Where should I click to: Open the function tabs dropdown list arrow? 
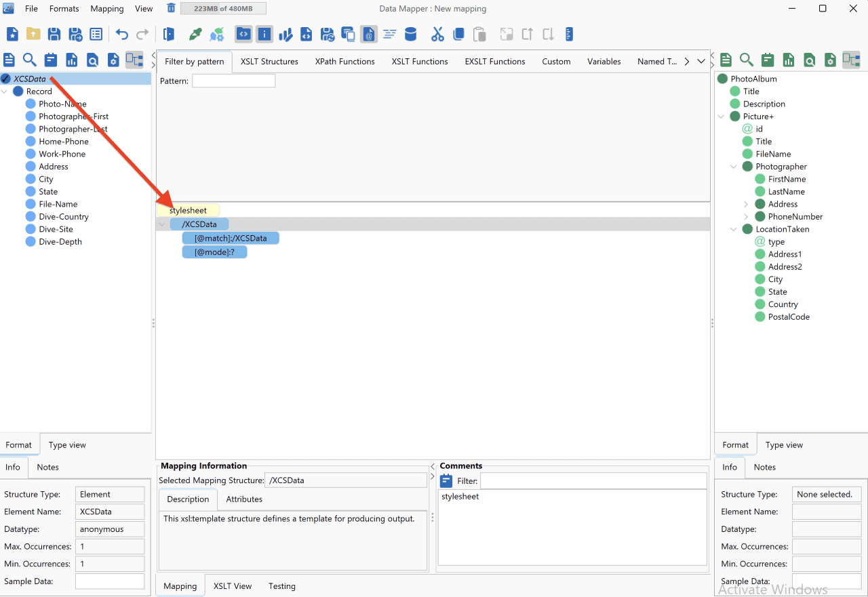(701, 62)
